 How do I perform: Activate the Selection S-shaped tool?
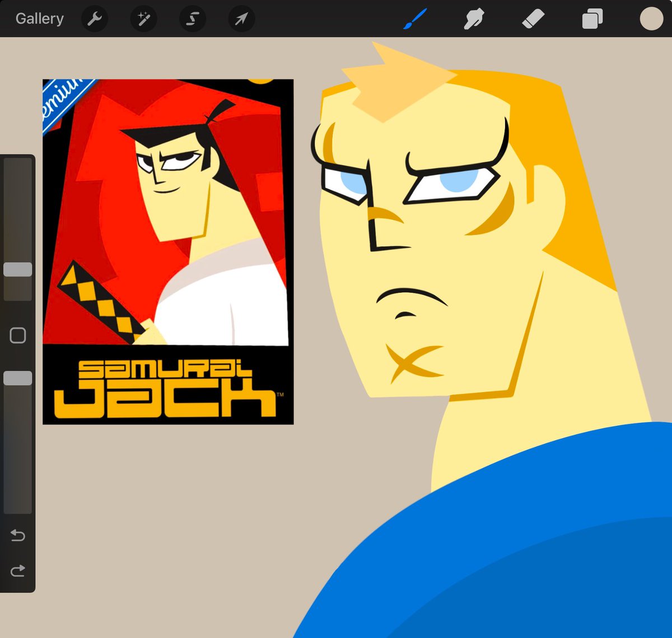(x=192, y=19)
